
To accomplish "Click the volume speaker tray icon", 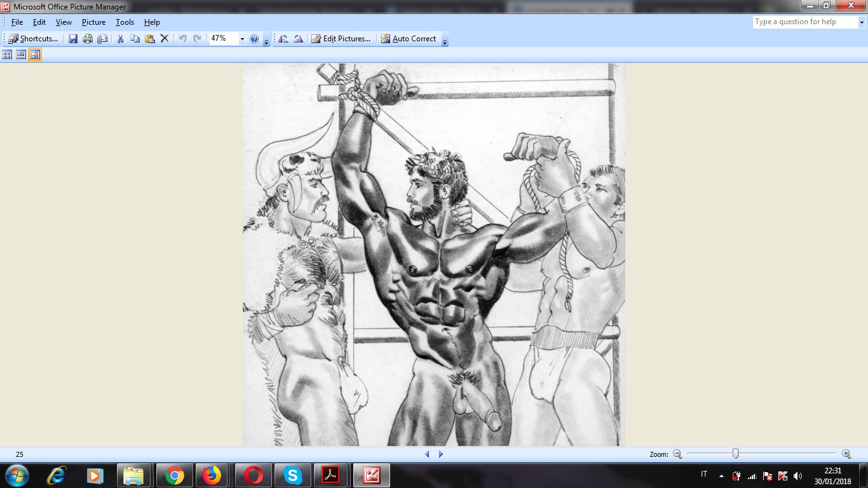I will tap(798, 475).
